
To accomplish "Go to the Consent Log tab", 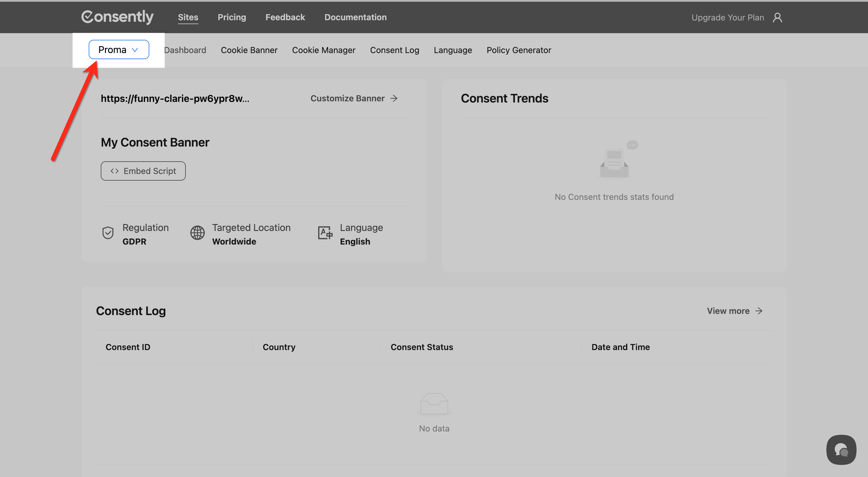I will [394, 50].
